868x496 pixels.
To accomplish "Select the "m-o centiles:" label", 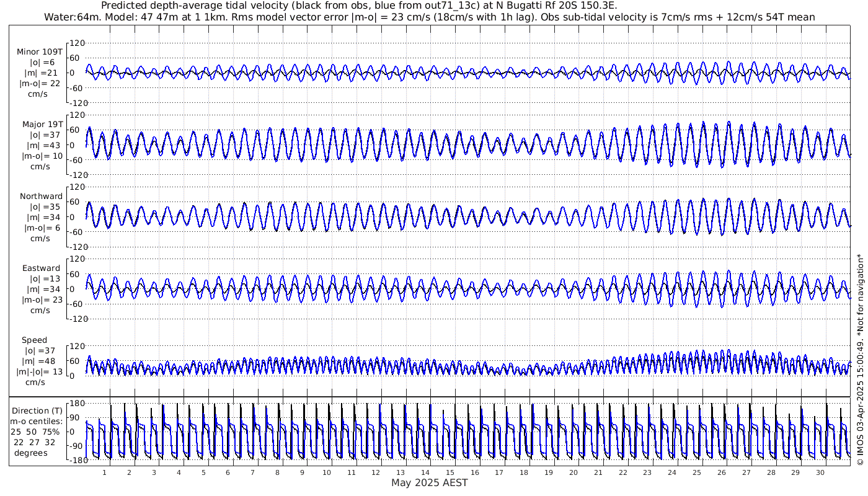I will tap(37, 422).
